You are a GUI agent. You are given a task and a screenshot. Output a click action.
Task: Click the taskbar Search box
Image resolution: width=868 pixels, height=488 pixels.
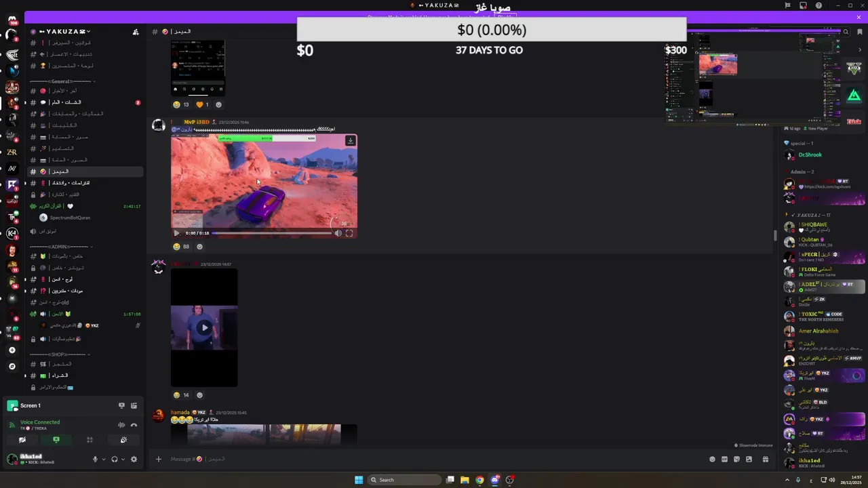pyautogui.click(x=404, y=480)
